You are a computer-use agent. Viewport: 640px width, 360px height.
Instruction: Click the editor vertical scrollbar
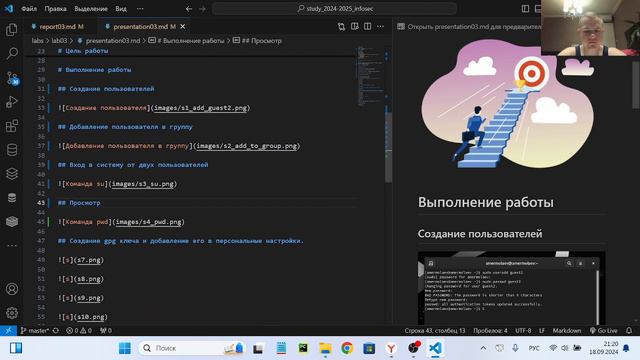(x=389, y=147)
